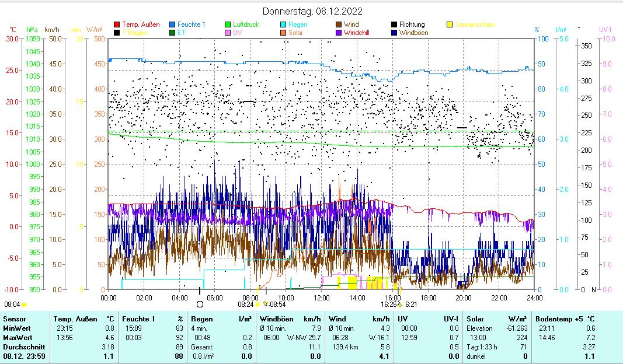The width and height of the screenshot is (623, 364).
Task: Click the 08:24 sunrise sun icon
Action: pyautogui.click(x=257, y=304)
